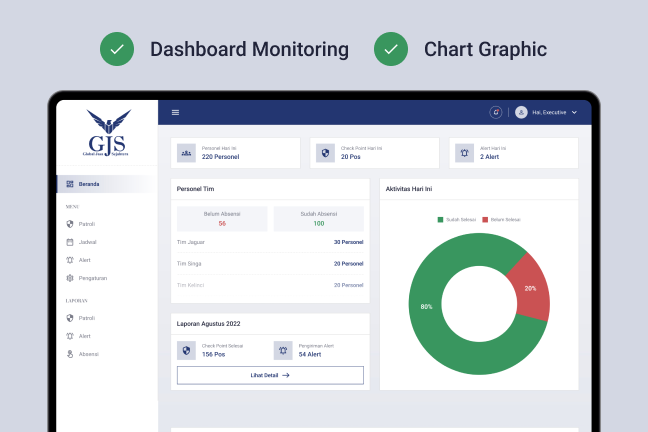Click the Laporan Agustus 2022 heading
The image size is (648, 432).
208,324
